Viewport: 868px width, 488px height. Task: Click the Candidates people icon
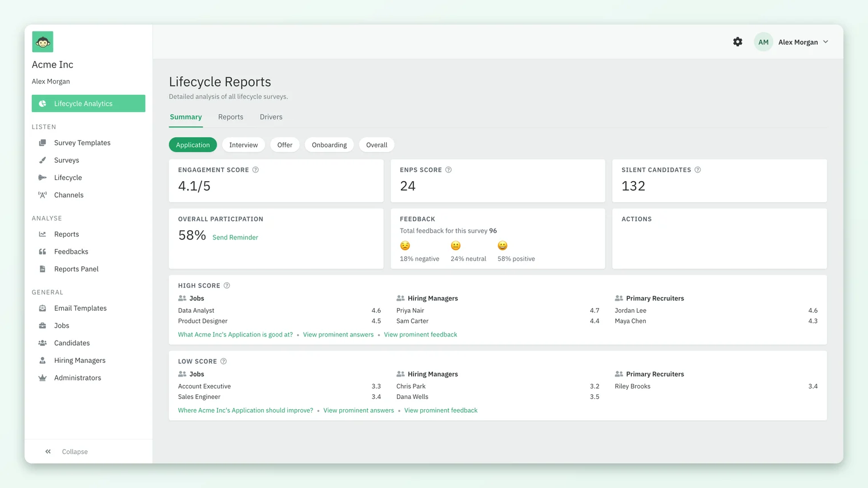tap(42, 343)
